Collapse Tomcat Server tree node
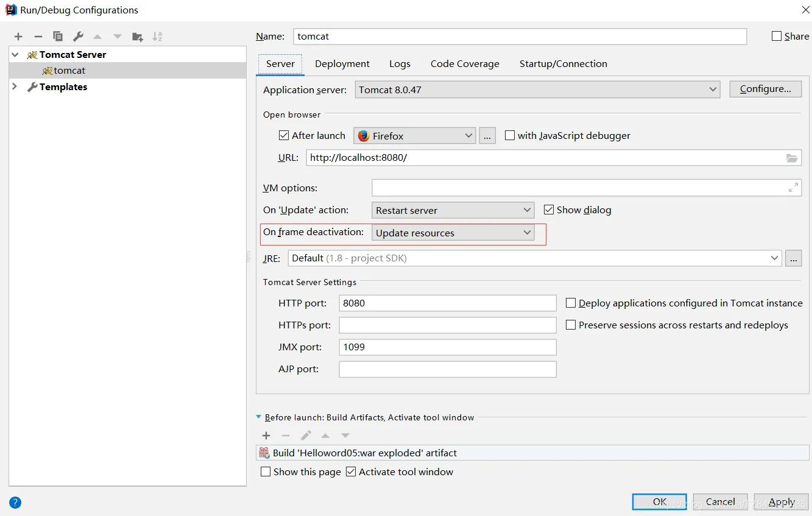 tap(15, 55)
